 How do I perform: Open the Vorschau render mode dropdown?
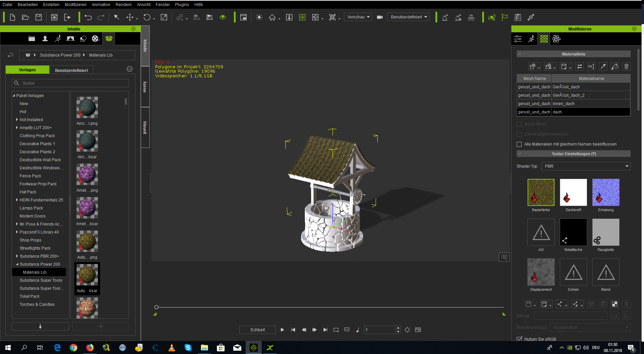click(x=358, y=17)
